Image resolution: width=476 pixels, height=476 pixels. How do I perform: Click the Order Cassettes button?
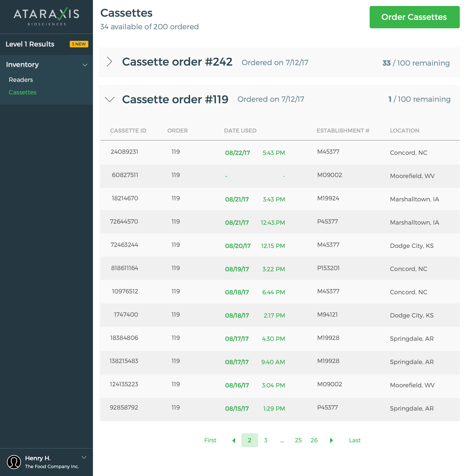coord(414,17)
